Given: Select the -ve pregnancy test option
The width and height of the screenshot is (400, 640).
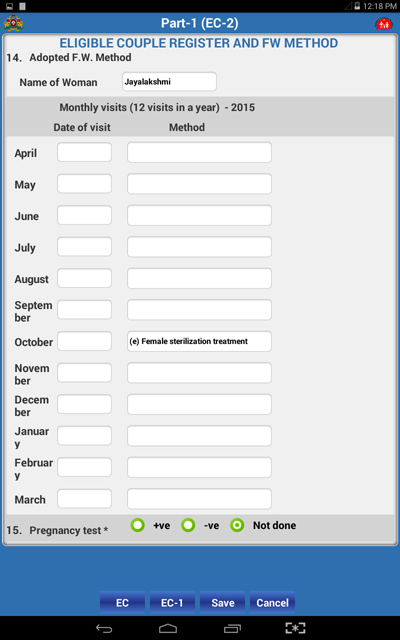Looking at the screenshot, I should (x=188, y=525).
